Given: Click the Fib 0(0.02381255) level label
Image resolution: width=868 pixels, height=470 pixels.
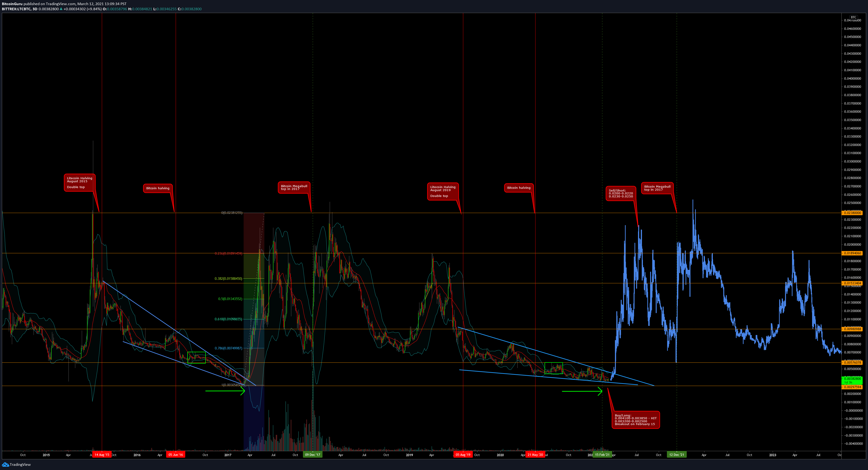Looking at the screenshot, I should pyautogui.click(x=231, y=213).
